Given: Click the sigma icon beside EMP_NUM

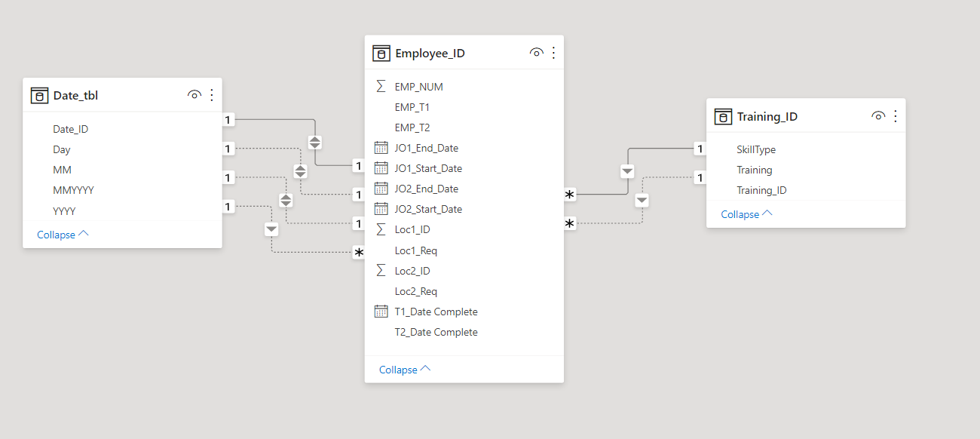Looking at the screenshot, I should pyautogui.click(x=381, y=87).
